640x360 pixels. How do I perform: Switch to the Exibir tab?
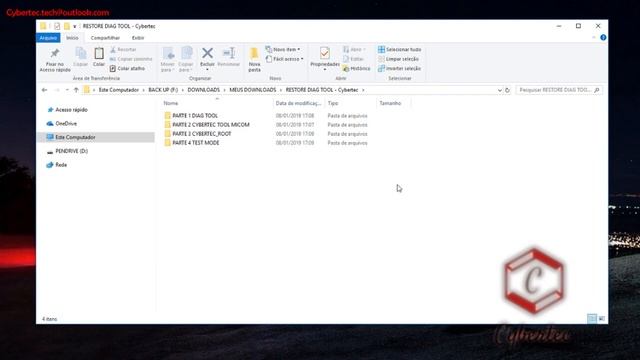coord(138,38)
